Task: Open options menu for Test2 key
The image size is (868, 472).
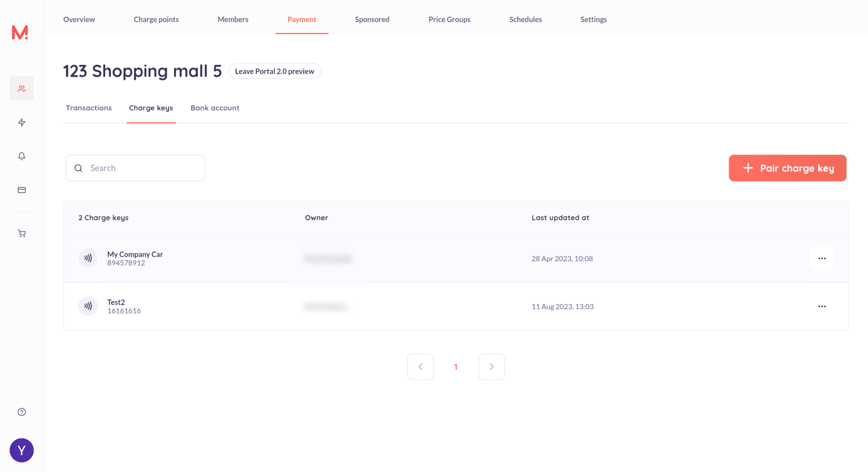Action: (822, 307)
